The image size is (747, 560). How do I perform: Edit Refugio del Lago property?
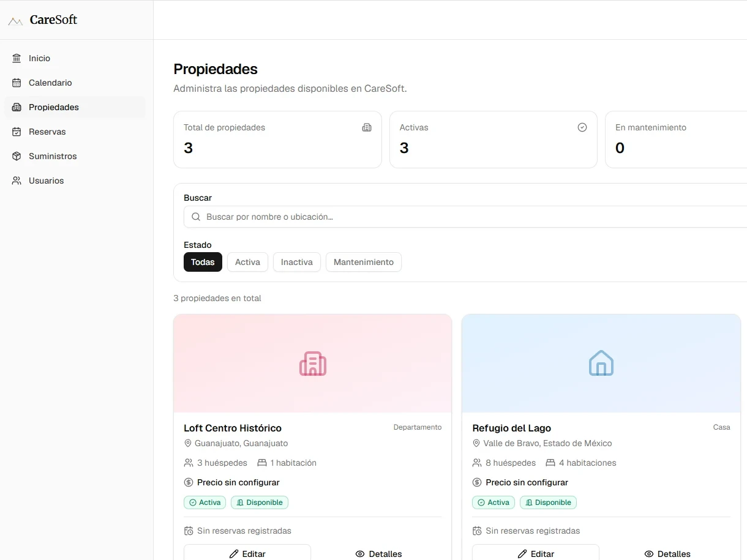pyautogui.click(x=536, y=553)
